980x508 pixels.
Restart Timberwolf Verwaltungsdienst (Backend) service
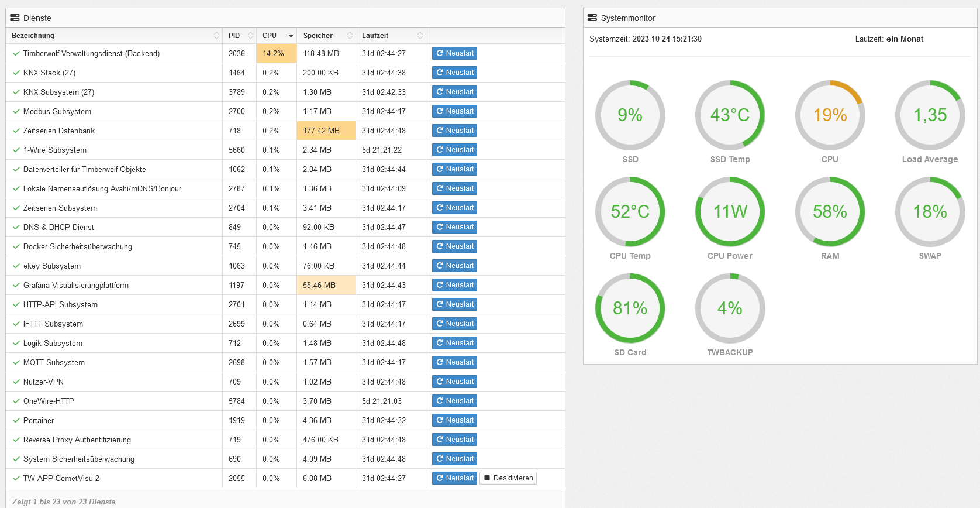[x=454, y=53]
